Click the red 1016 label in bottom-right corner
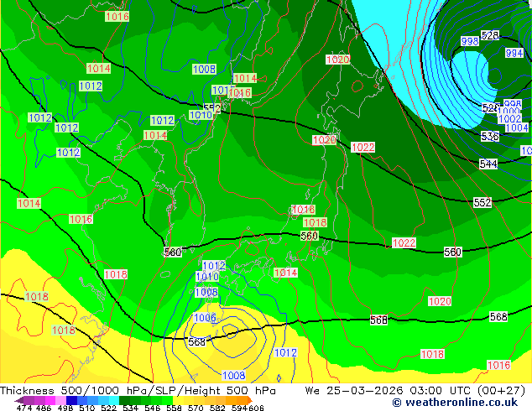This screenshot has height=411, width=532. click(x=498, y=365)
